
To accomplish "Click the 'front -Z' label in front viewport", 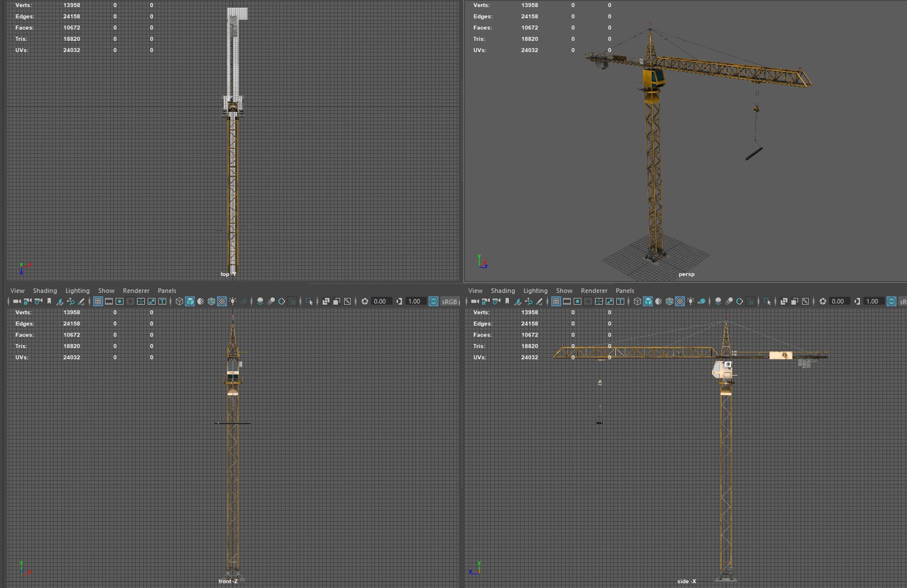I will tap(228, 581).
